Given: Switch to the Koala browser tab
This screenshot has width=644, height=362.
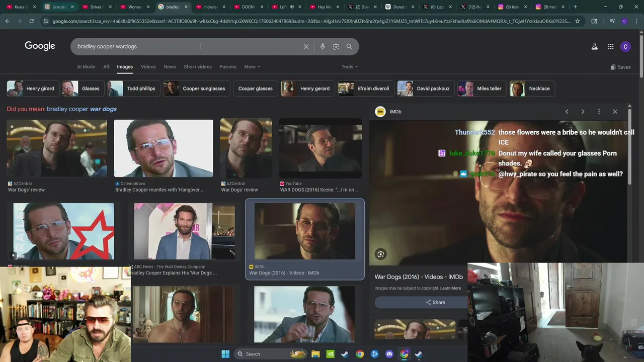Looking at the screenshot, I should (20, 7).
